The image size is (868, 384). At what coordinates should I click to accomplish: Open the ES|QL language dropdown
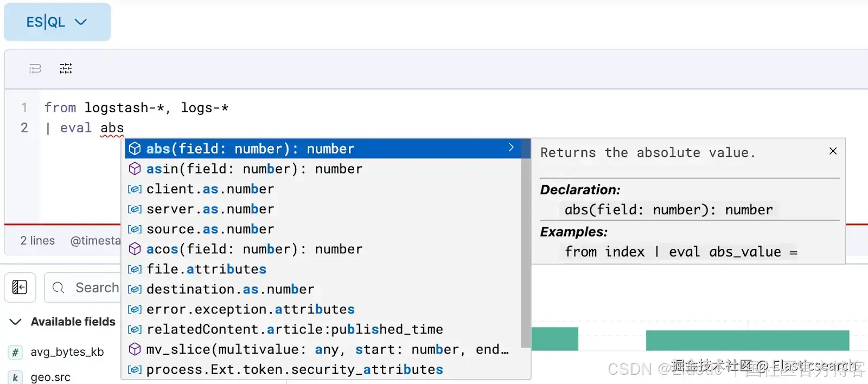tap(57, 22)
